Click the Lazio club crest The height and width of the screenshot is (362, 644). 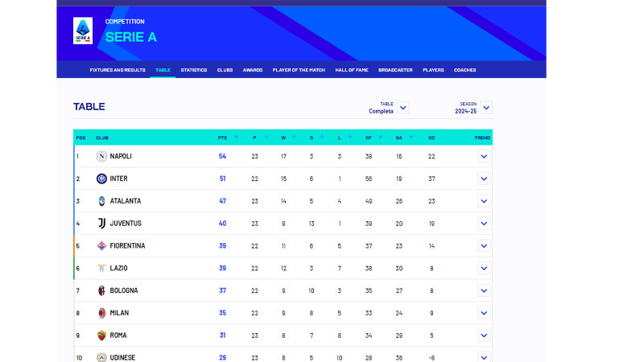(x=101, y=268)
